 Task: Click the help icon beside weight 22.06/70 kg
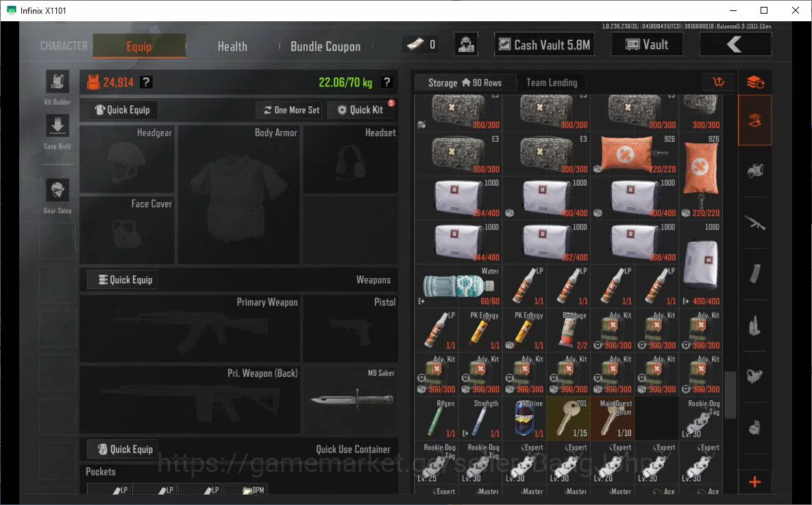[x=386, y=82]
